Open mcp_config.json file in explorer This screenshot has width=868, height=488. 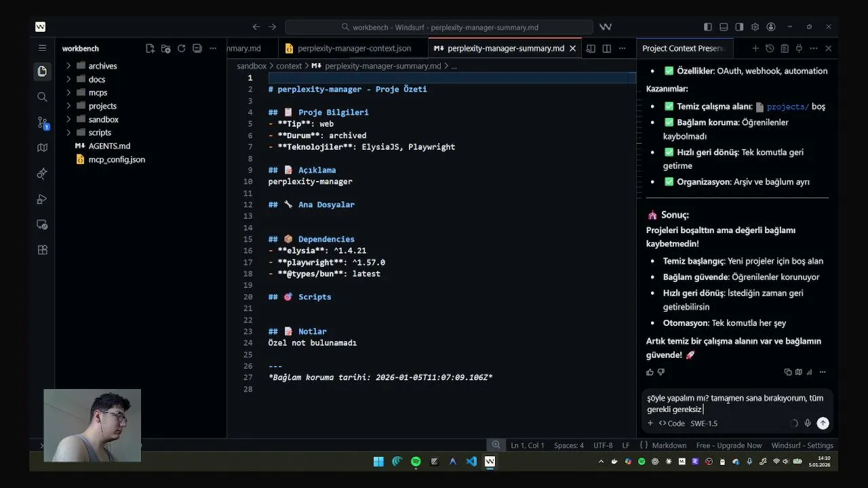click(x=117, y=159)
